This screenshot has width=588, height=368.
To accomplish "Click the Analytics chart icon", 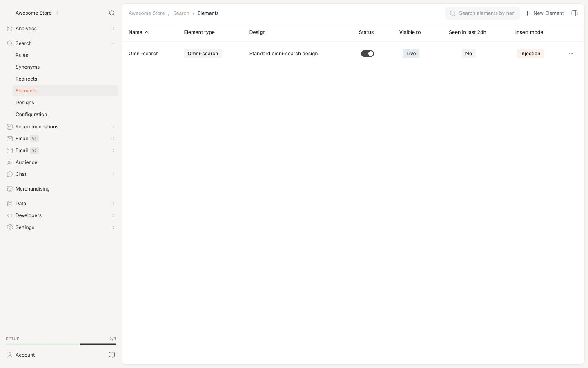I will tap(10, 29).
